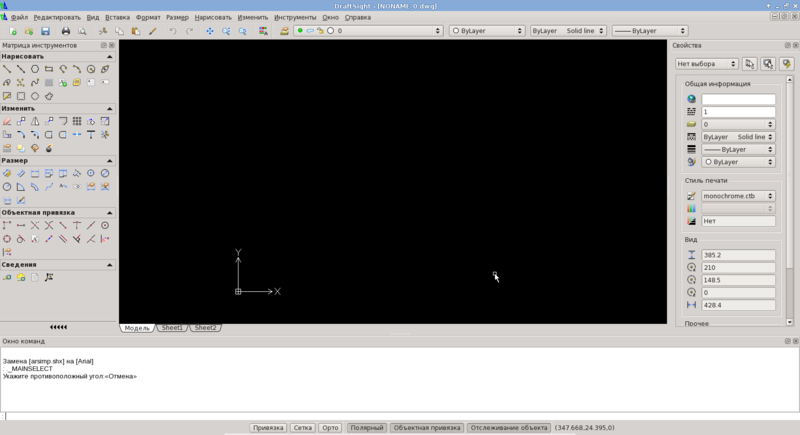Screen dimensions: 800x435
Task: Open the Справка help menu
Action: (358, 17)
